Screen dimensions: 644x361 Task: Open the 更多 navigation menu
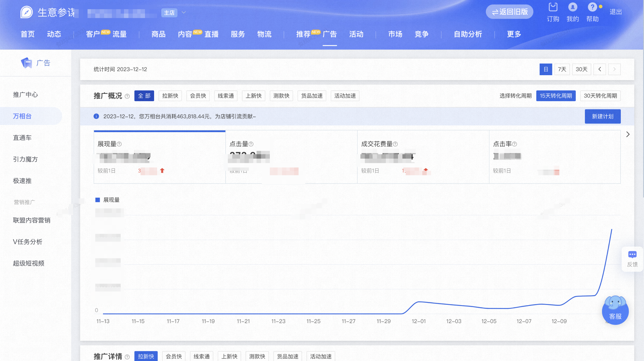[514, 34]
